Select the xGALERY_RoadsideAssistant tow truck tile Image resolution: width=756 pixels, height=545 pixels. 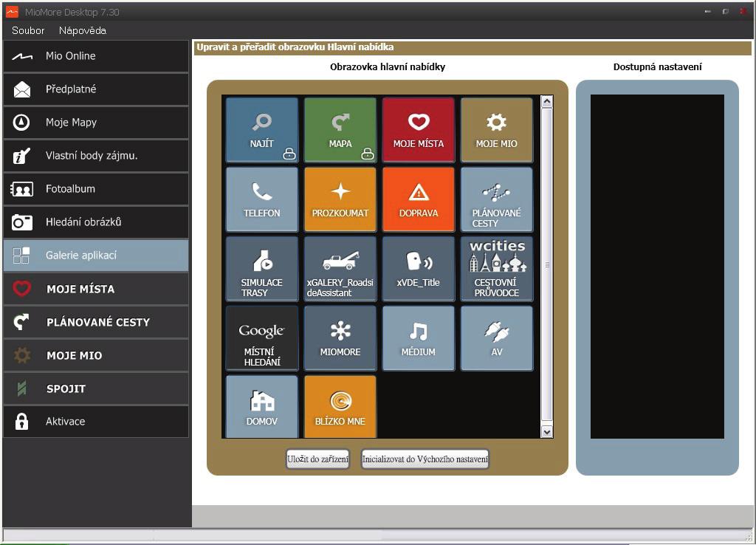[x=340, y=269]
